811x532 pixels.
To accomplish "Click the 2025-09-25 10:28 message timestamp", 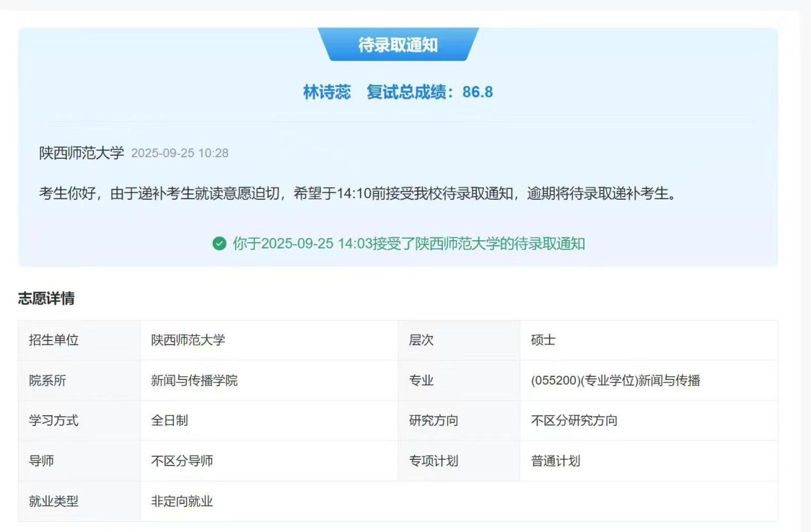I will (180, 153).
